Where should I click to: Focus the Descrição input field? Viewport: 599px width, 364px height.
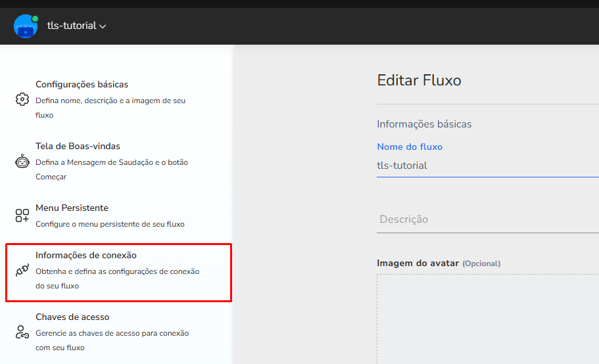[487, 219]
